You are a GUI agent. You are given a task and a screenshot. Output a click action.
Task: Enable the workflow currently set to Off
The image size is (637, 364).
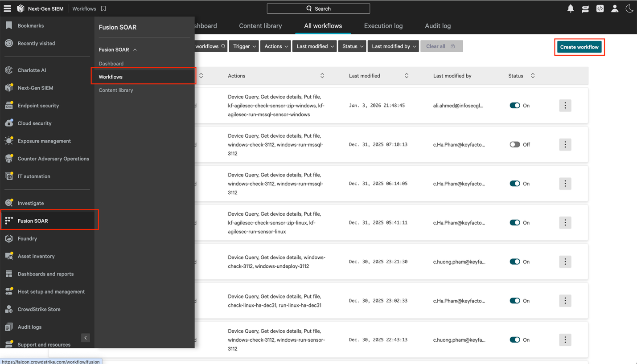(x=515, y=144)
